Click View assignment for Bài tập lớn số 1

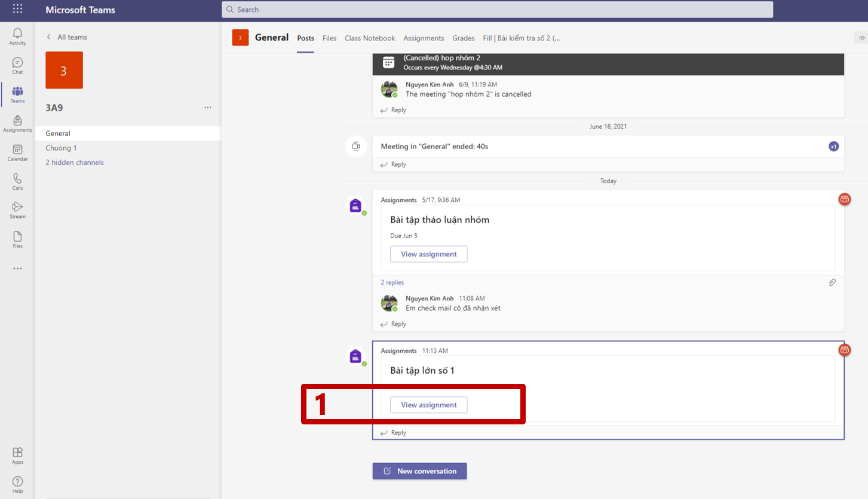pyautogui.click(x=428, y=405)
